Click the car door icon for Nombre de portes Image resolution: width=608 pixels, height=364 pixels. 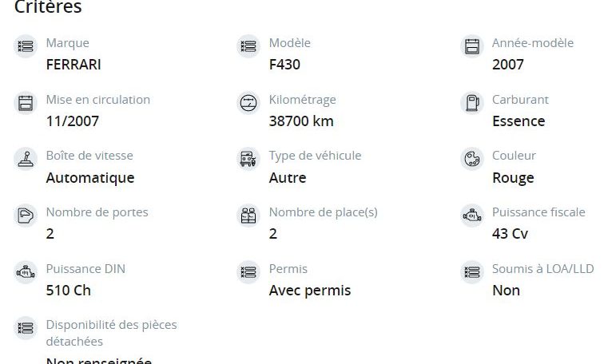tap(26, 216)
